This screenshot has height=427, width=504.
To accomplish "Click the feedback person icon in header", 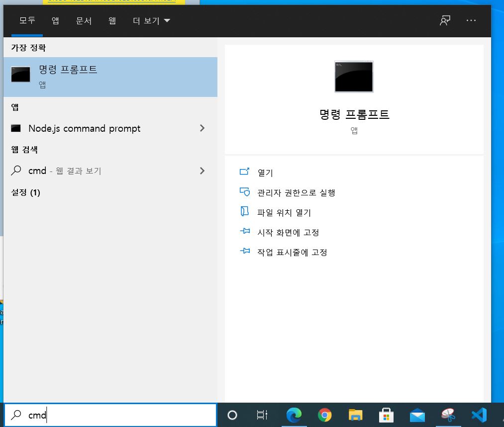I will pos(445,20).
